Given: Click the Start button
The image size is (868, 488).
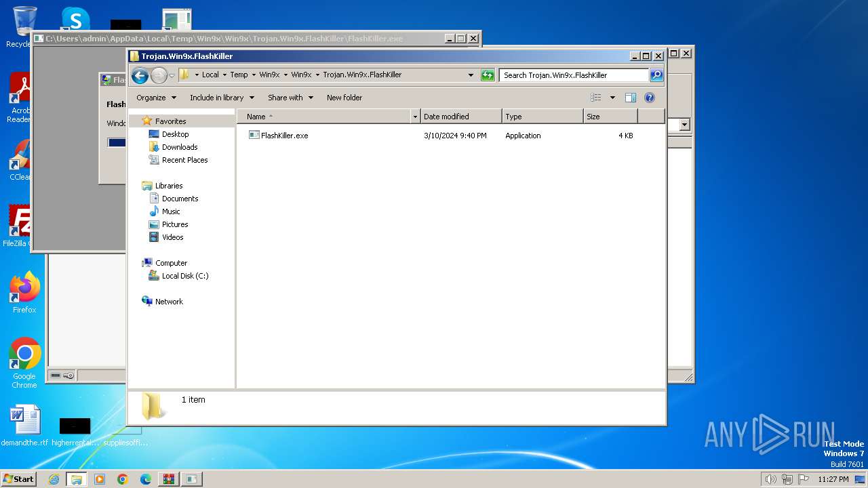Looking at the screenshot, I should pyautogui.click(x=19, y=479).
